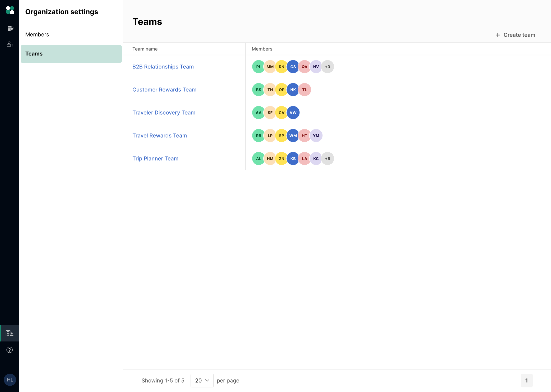This screenshot has width=551, height=392.
Task: Open the Trip Planner Team link
Action: pos(155,158)
